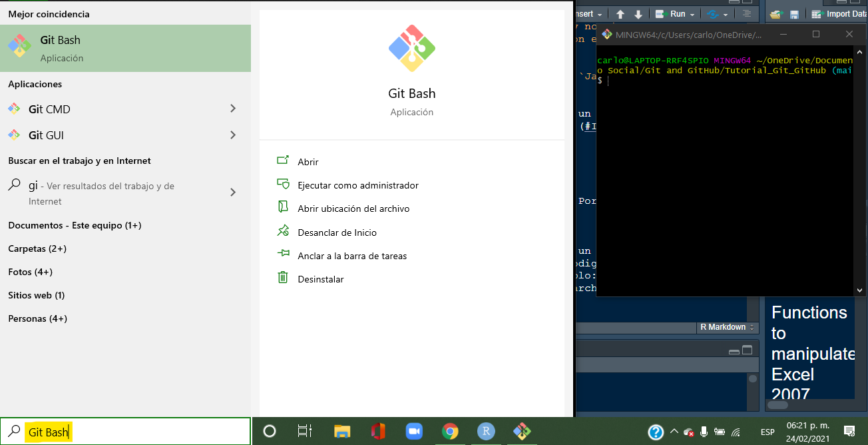Click the Task View taskbar button

click(305, 431)
